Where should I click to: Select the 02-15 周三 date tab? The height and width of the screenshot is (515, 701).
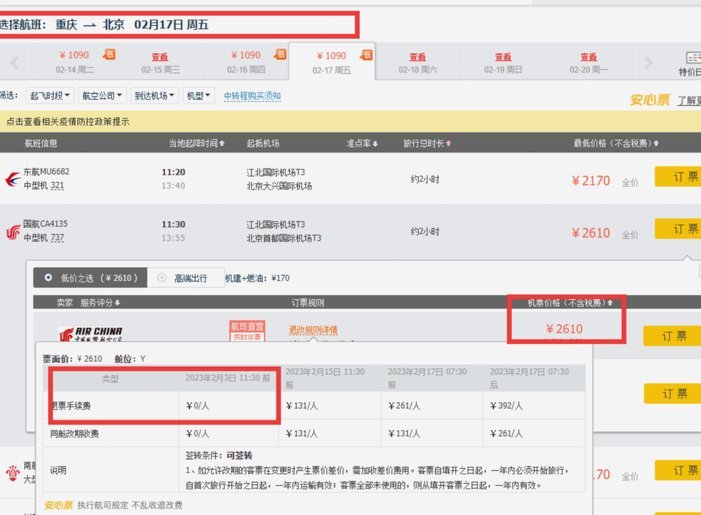coord(160,62)
